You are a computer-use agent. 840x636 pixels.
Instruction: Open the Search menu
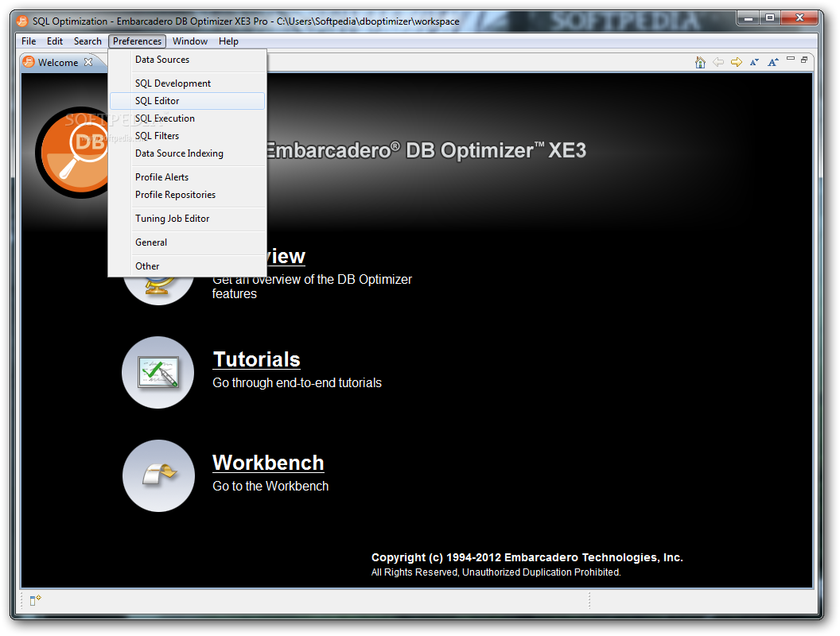pos(87,41)
